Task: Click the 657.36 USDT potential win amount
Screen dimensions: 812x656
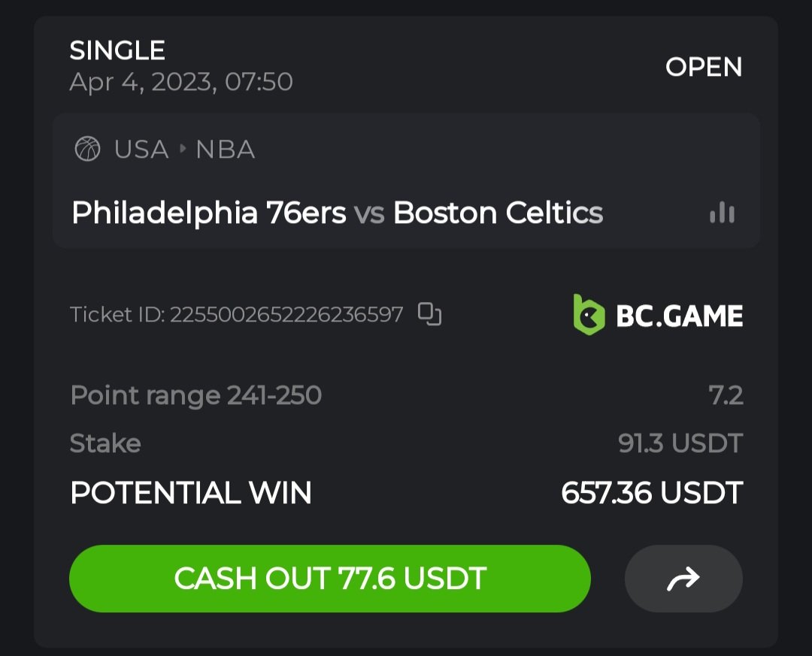Action: tap(652, 493)
